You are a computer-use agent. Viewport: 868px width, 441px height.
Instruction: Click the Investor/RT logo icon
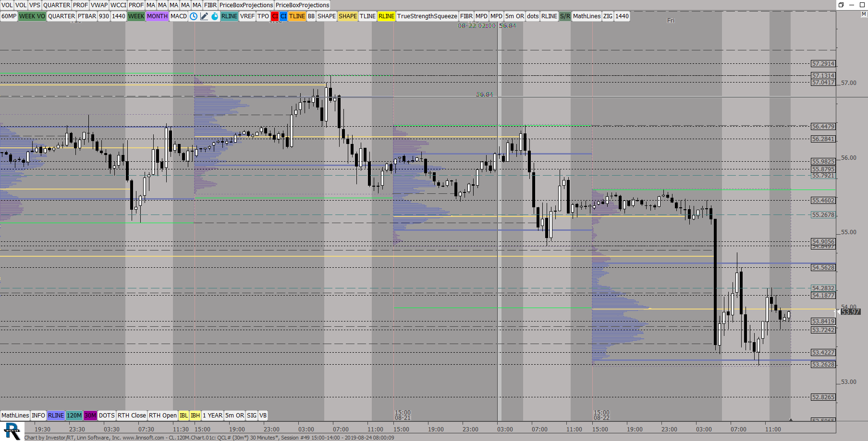[12, 431]
